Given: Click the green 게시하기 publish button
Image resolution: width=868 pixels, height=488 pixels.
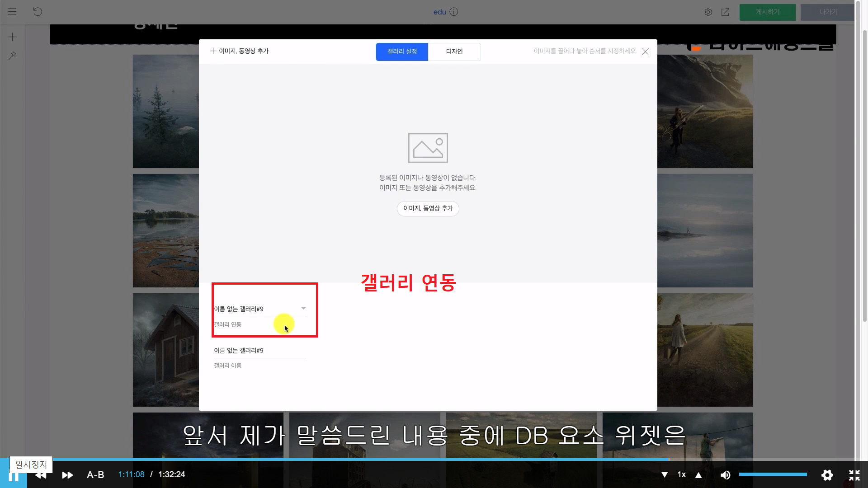Looking at the screenshot, I should pos(767,12).
